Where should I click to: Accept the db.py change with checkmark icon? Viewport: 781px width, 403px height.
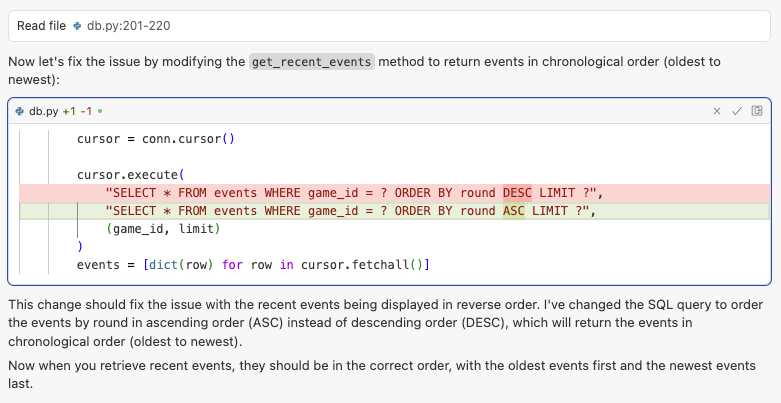(737, 111)
